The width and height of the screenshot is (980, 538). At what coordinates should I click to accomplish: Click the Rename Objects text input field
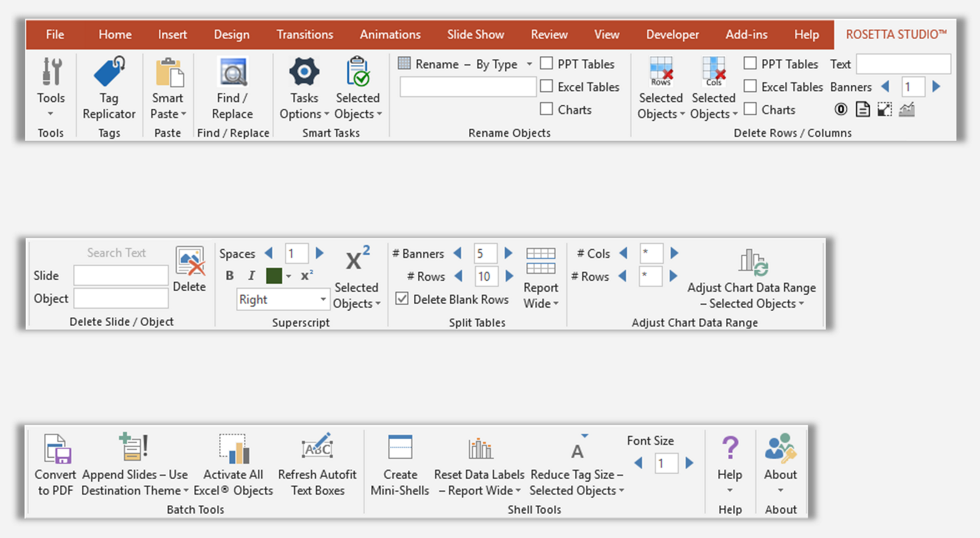(x=468, y=87)
